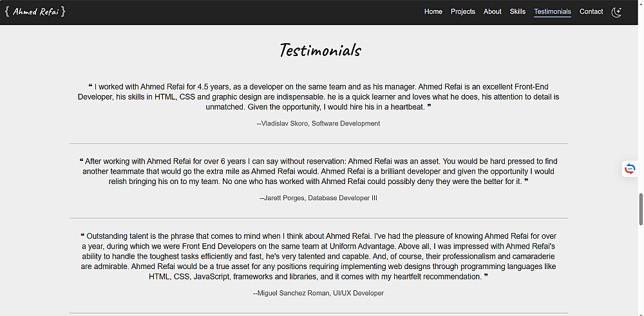Click the Miguel Sanchez Roman attribution line
Screen dimensions: 644x316
click(x=318, y=293)
